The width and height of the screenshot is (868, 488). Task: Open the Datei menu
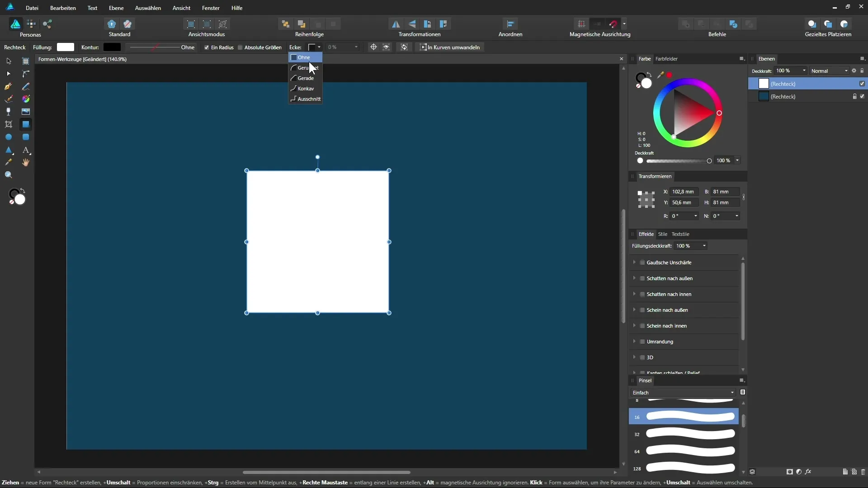pos(32,8)
